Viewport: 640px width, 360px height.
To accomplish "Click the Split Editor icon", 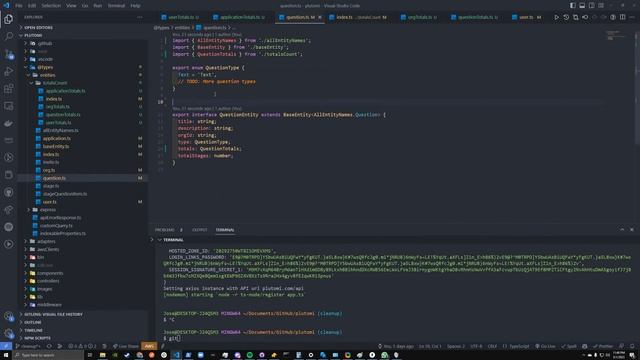I will 622,17.
